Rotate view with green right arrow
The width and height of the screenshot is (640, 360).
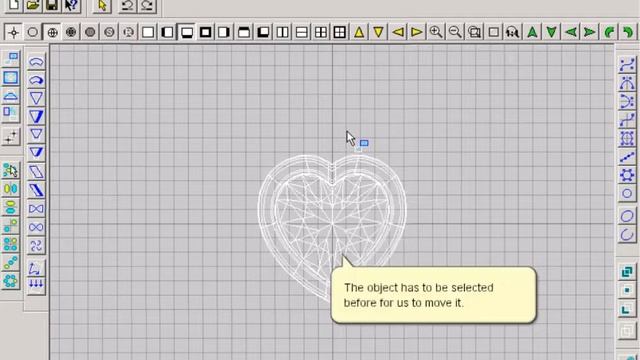(x=589, y=32)
